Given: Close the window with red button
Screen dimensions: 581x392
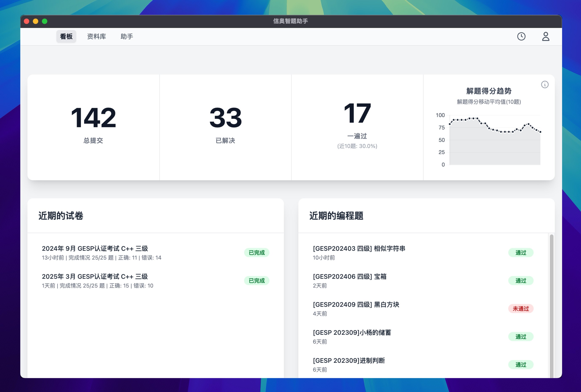Looking at the screenshot, I should [27, 21].
